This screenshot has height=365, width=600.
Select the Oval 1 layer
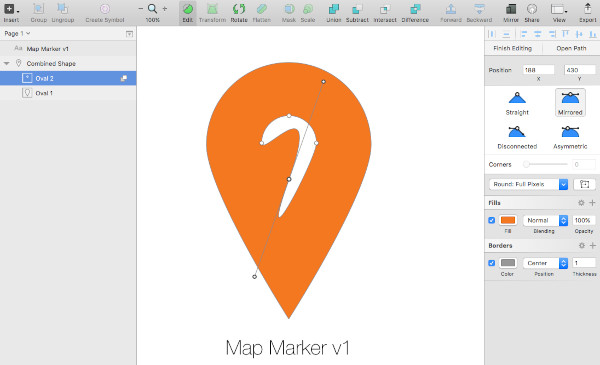[x=68, y=93]
